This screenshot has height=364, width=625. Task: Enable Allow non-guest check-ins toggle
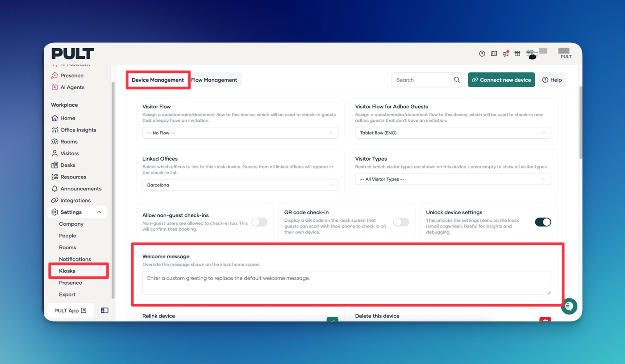coord(259,222)
